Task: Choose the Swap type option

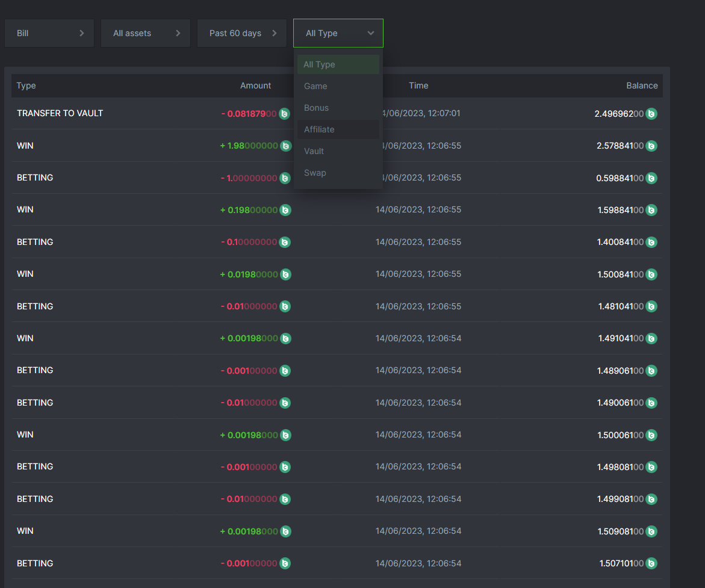Action: pyautogui.click(x=315, y=173)
